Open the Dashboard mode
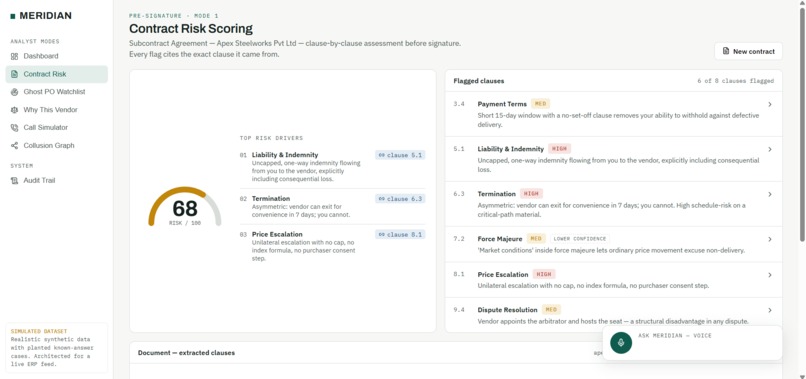The image size is (806, 379). click(57, 56)
